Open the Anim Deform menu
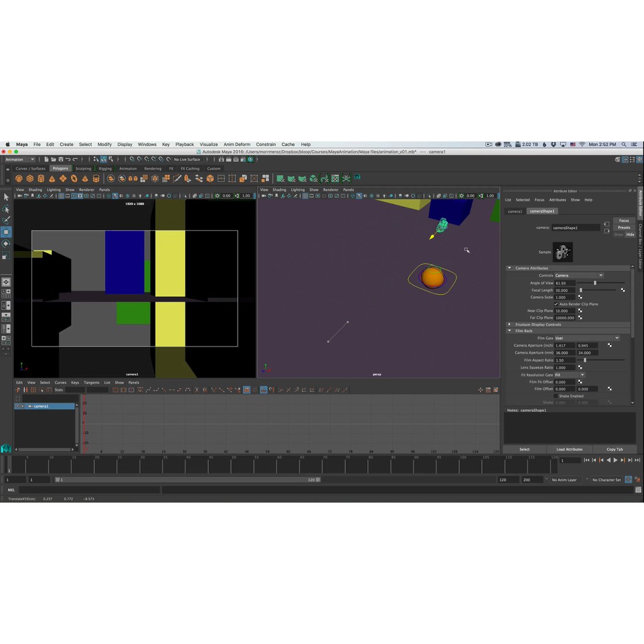Viewport: 644px width, 644px height. 236,145
